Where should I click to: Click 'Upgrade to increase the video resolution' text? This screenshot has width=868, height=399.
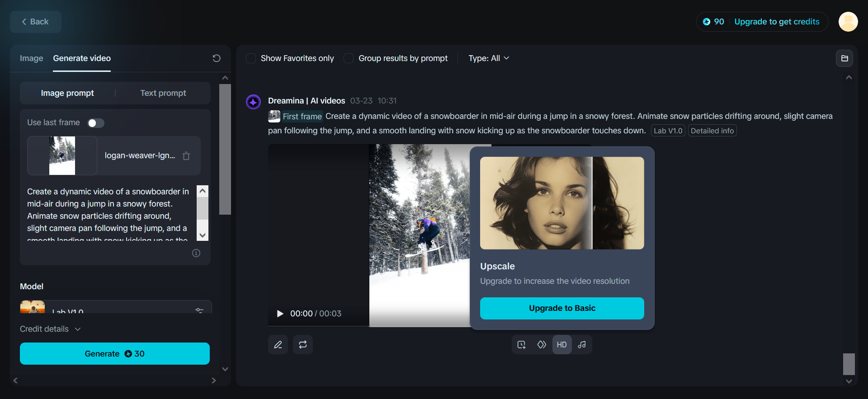point(555,281)
